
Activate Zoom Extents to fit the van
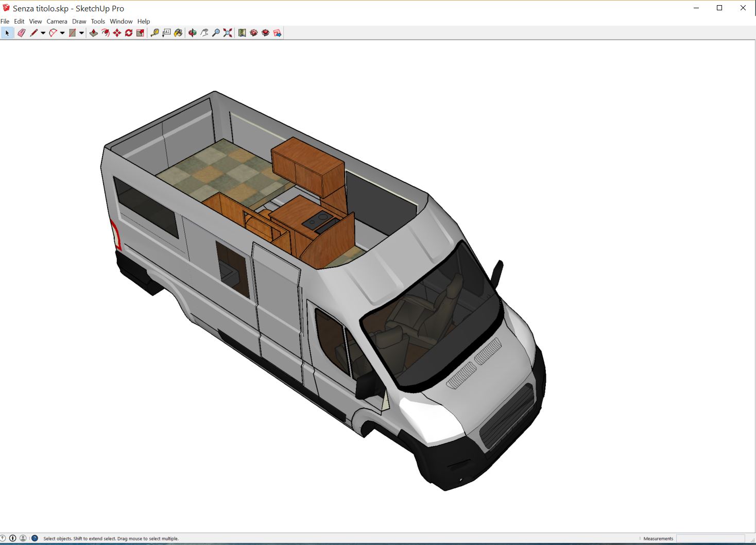[x=228, y=32]
